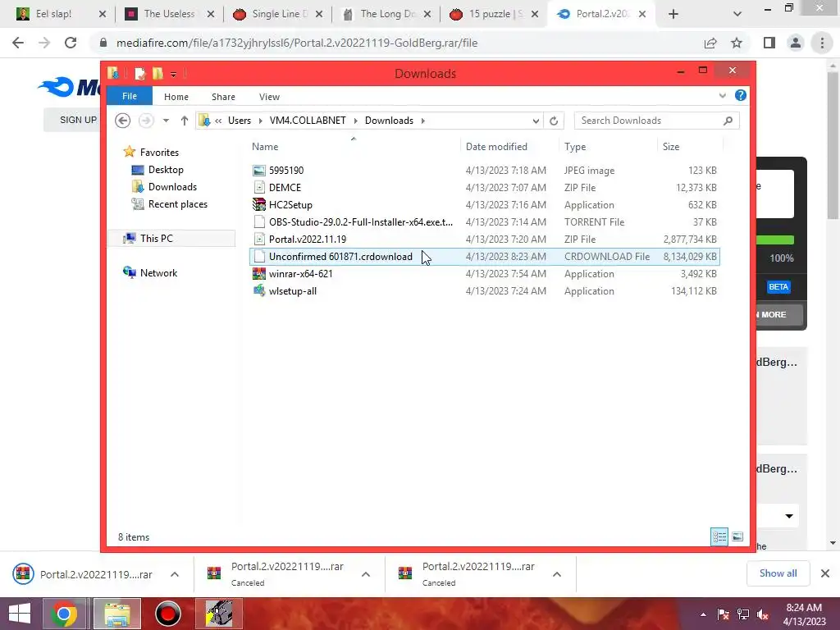
Task: Select Recent places in Favorites
Action: click(x=177, y=204)
